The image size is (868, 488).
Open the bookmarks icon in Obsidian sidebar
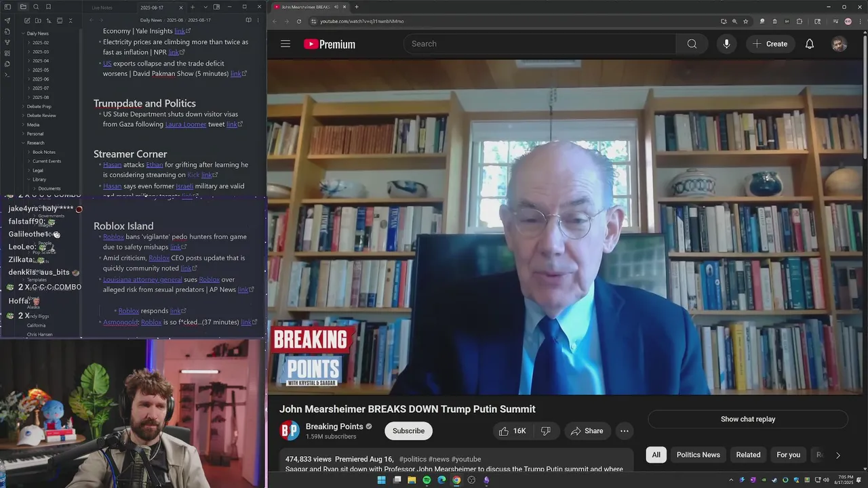(x=48, y=7)
